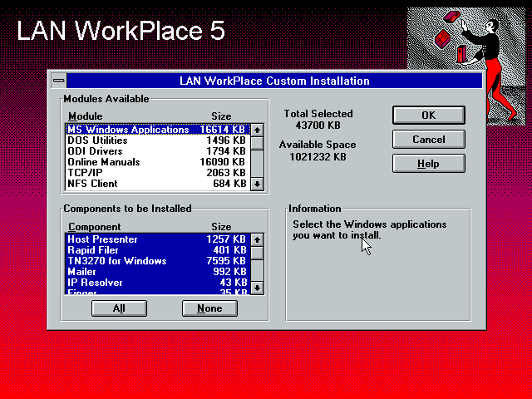Image resolution: width=532 pixels, height=399 pixels.
Task: Toggle Mailer component
Action: pos(157,272)
